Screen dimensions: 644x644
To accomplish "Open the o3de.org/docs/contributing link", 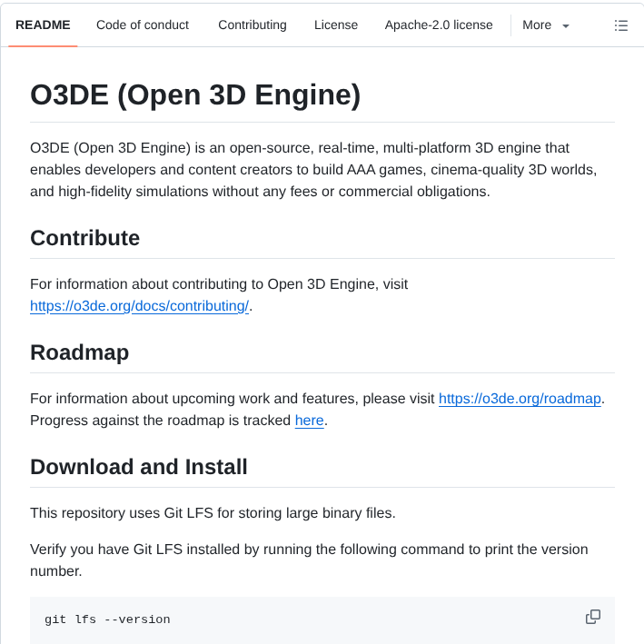I will tap(139, 306).
